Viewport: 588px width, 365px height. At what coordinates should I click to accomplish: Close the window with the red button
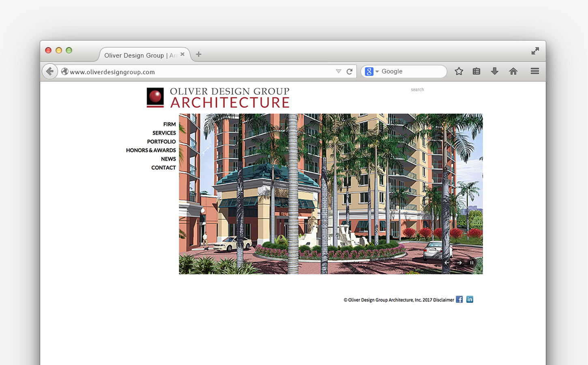(48, 50)
